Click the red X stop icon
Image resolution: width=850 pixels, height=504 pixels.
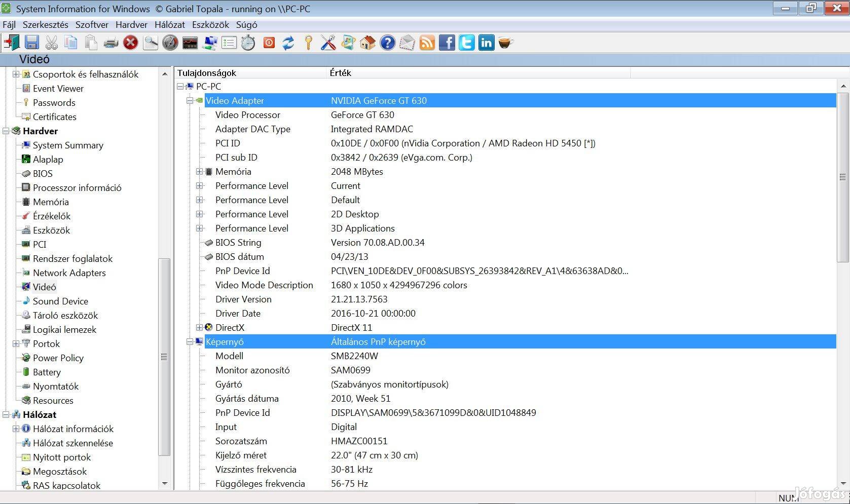click(130, 43)
